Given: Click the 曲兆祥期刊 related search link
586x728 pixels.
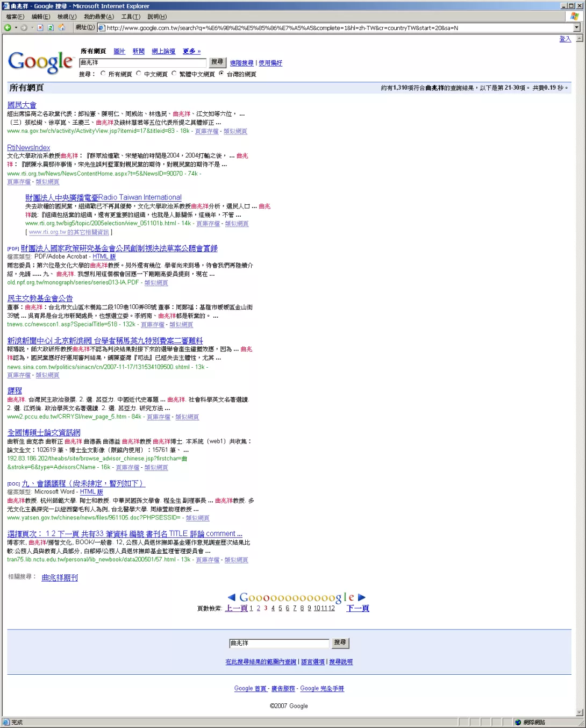Looking at the screenshot, I should 60,577.
